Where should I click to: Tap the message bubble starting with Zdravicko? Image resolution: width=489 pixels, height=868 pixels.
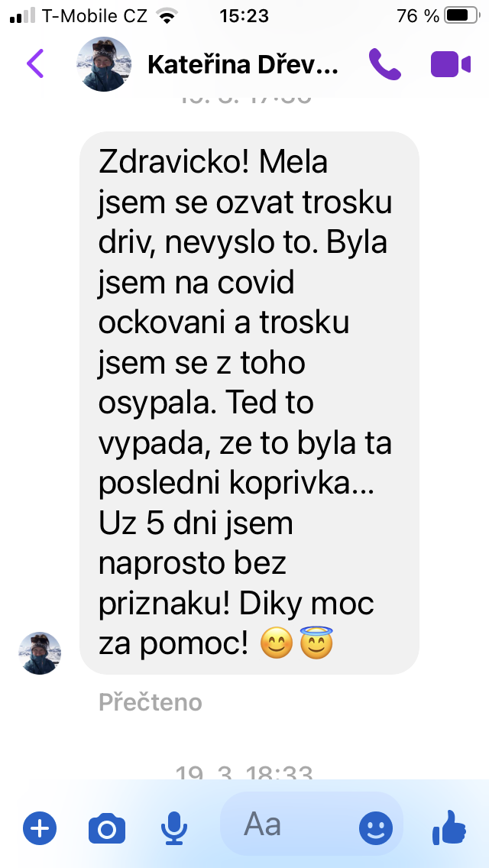pyautogui.click(x=249, y=403)
